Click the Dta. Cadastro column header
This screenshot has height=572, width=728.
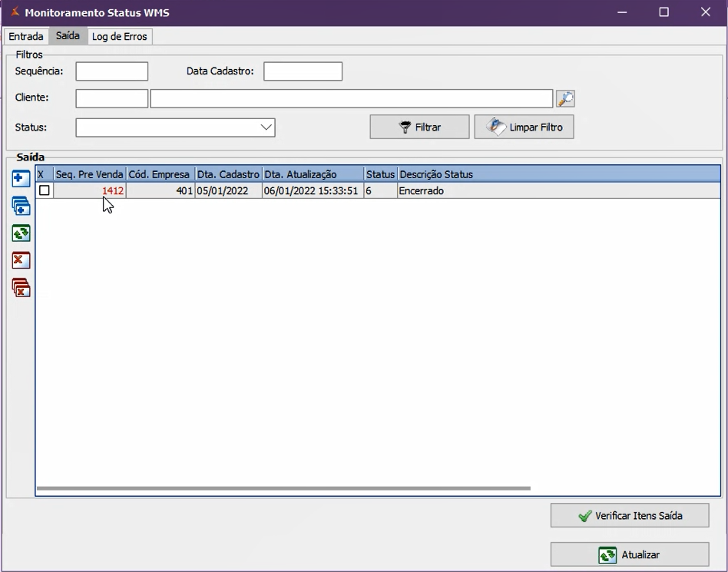click(x=228, y=174)
